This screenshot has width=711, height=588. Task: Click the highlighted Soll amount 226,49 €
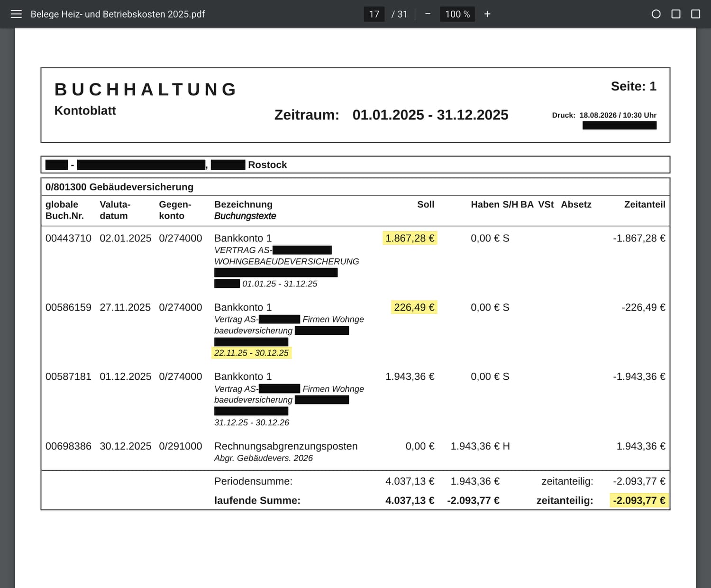(414, 307)
